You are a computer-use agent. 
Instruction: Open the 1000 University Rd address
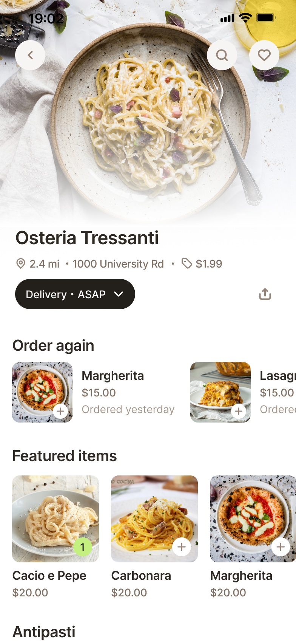coord(118,264)
